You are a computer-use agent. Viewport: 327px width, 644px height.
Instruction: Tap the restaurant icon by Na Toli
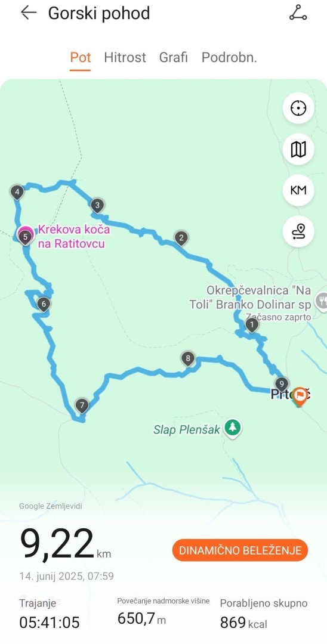(322, 300)
